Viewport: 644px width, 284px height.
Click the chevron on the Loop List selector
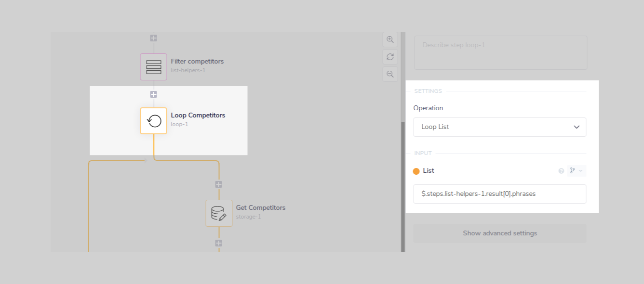click(577, 127)
